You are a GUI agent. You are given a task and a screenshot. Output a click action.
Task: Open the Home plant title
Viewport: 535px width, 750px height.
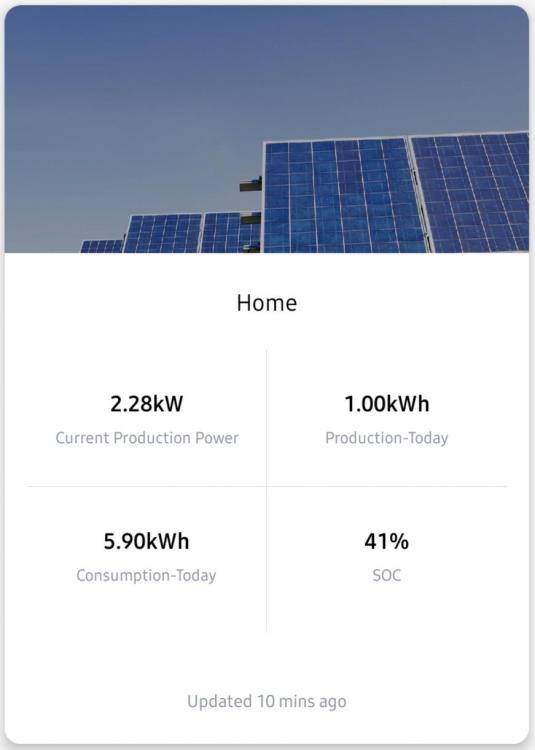267,303
